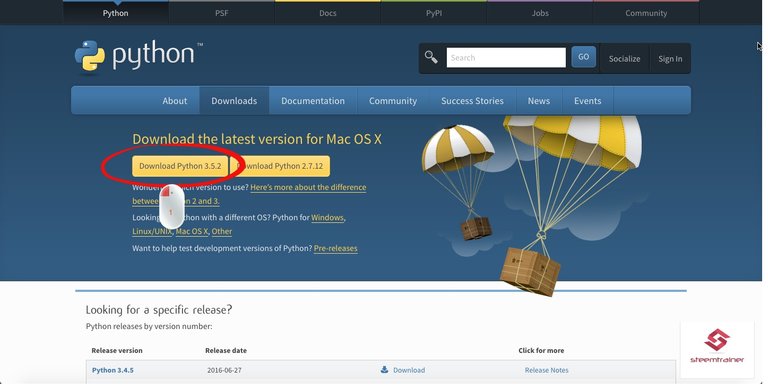Viewport: 768px width, 385px height.
Task: Open the PyPI top site tab
Action: tap(434, 13)
